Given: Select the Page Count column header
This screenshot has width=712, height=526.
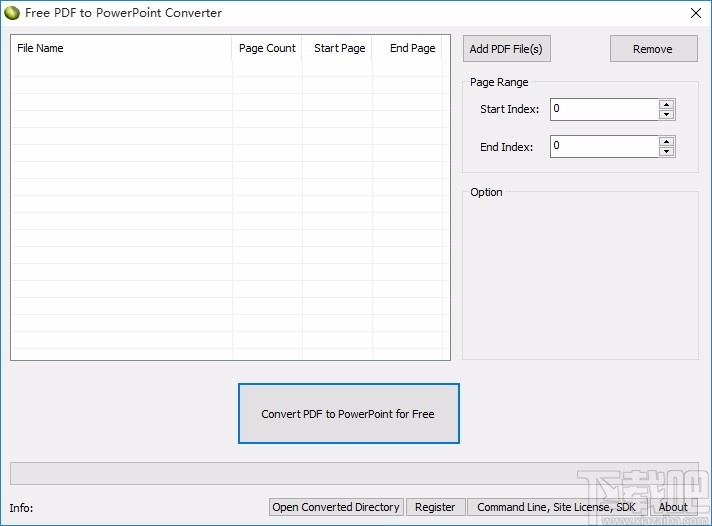Looking at the screenshot, I should pos(267,48).
